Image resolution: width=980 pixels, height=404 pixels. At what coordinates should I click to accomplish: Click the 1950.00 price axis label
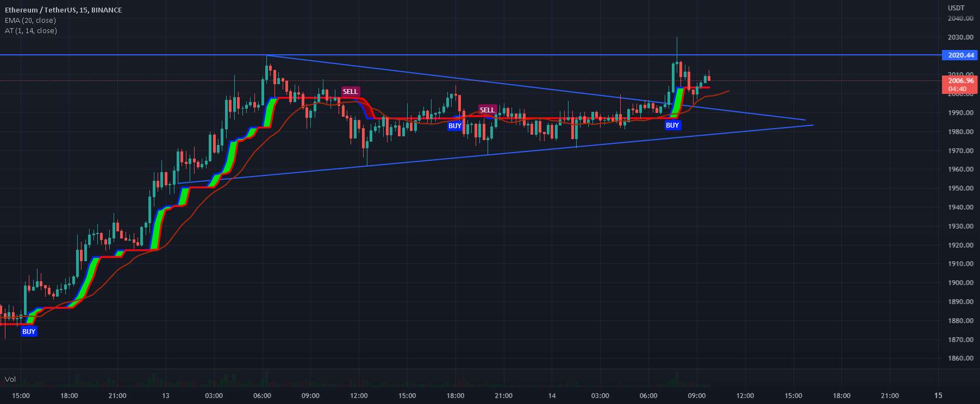960,188
